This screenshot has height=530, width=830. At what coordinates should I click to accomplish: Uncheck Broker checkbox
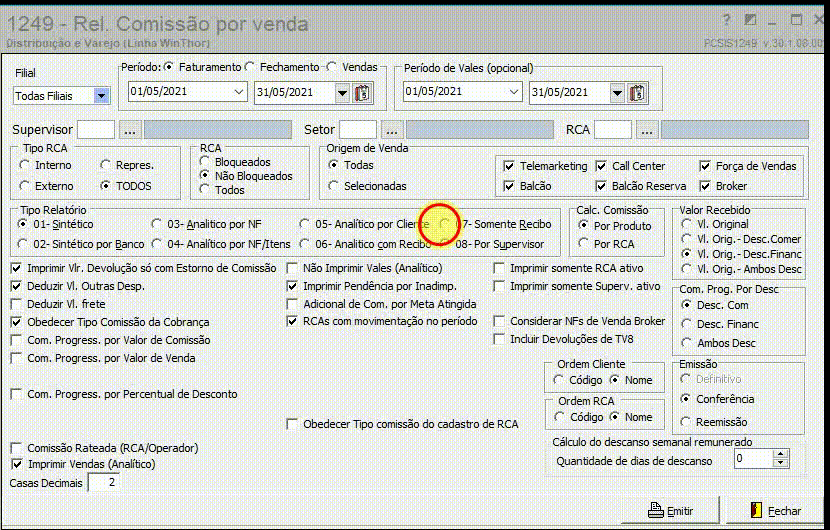pyautogui.click(x=705, y=186)
